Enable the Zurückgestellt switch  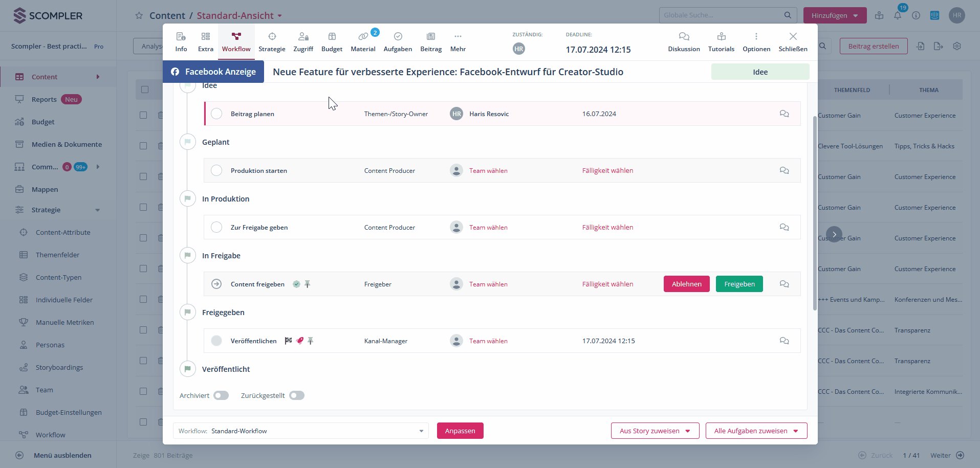(297, 395)
